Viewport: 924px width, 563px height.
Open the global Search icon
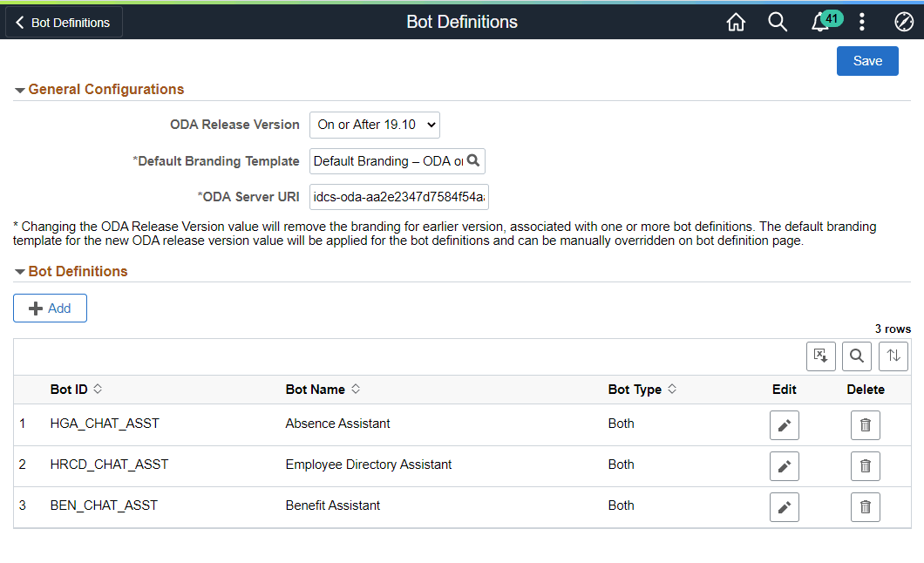click(x=778, y=22)
